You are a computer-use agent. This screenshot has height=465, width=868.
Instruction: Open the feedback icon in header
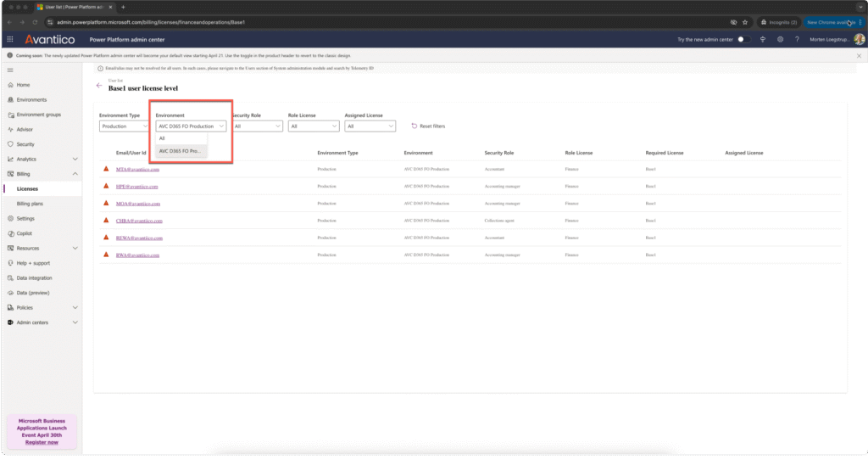(763, 39)
